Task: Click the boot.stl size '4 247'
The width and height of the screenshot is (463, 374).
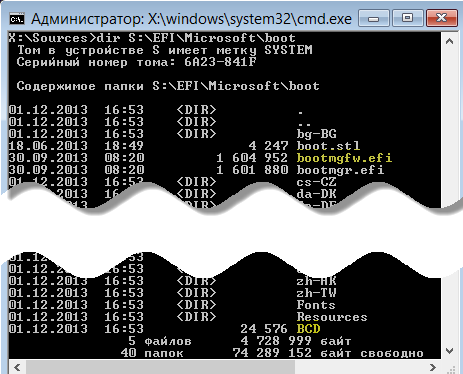Action: [268, 146]
